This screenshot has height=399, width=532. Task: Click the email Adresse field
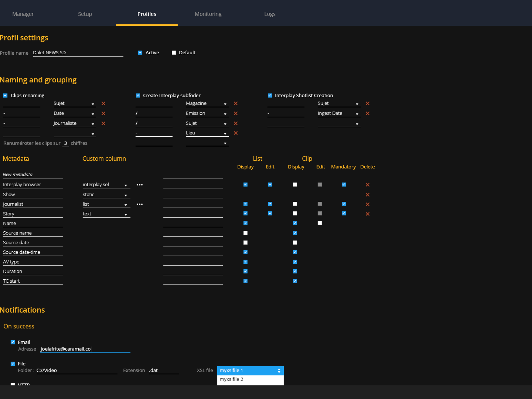point(85,349)
